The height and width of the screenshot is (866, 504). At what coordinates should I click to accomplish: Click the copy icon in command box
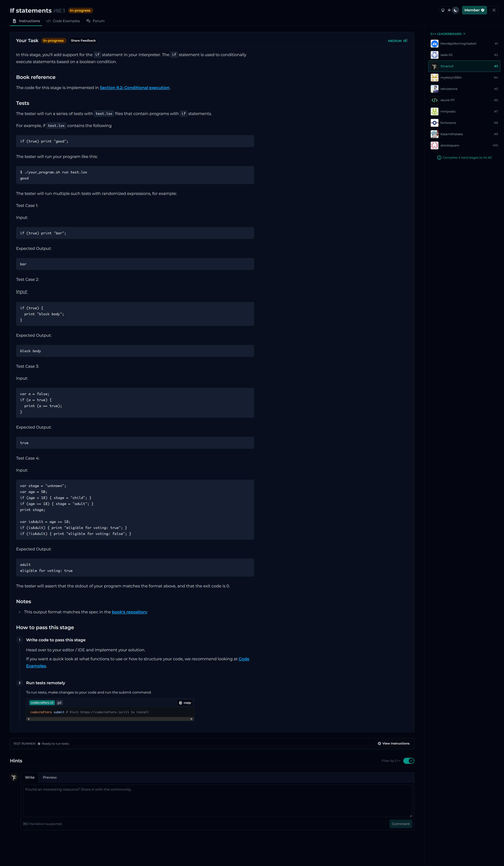[x=181, y=703]
